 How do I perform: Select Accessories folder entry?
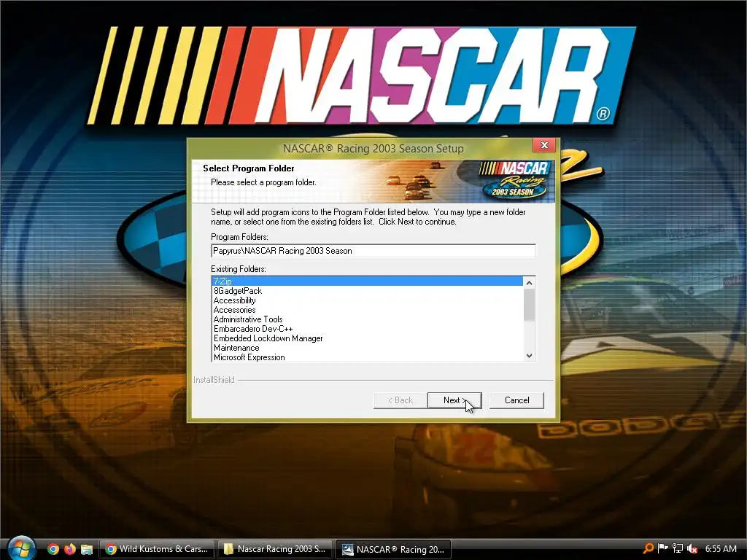pos(367,310)
